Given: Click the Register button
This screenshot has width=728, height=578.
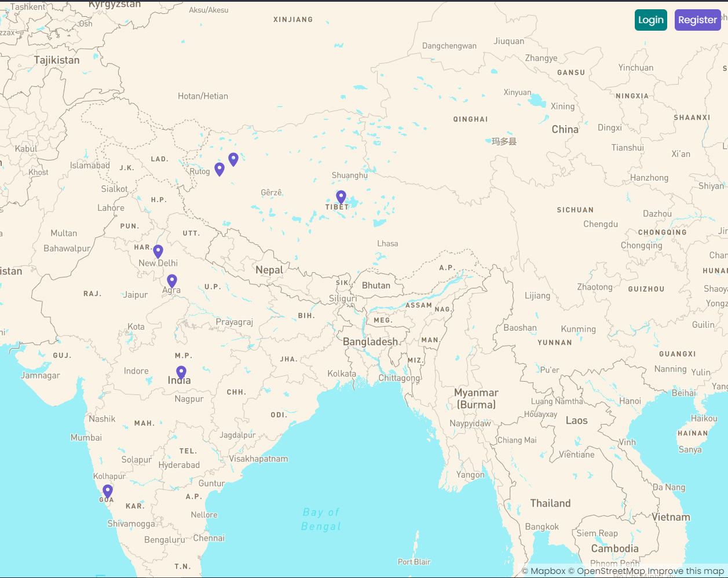Looking at the screenshot, I should click(697, 20).
